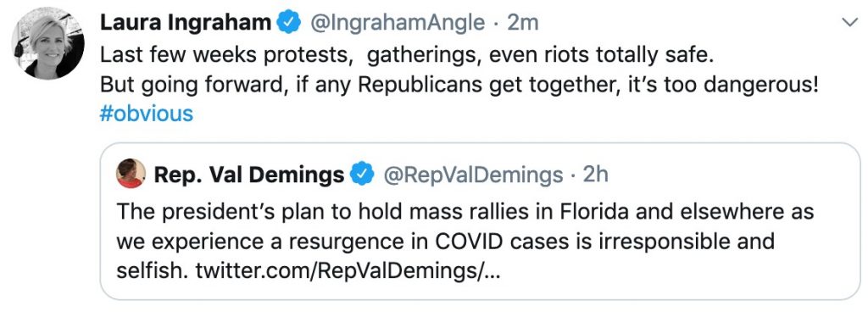Click the verified badge beside Laura Ingraham
The width and height of the screenshot is (868, 317).
(292, 23)
